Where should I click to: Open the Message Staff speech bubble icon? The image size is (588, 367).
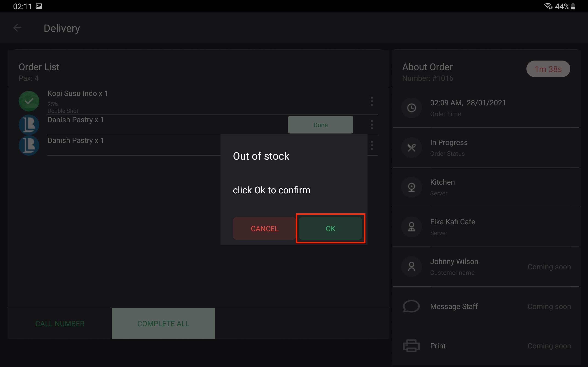tap(411, 306)
